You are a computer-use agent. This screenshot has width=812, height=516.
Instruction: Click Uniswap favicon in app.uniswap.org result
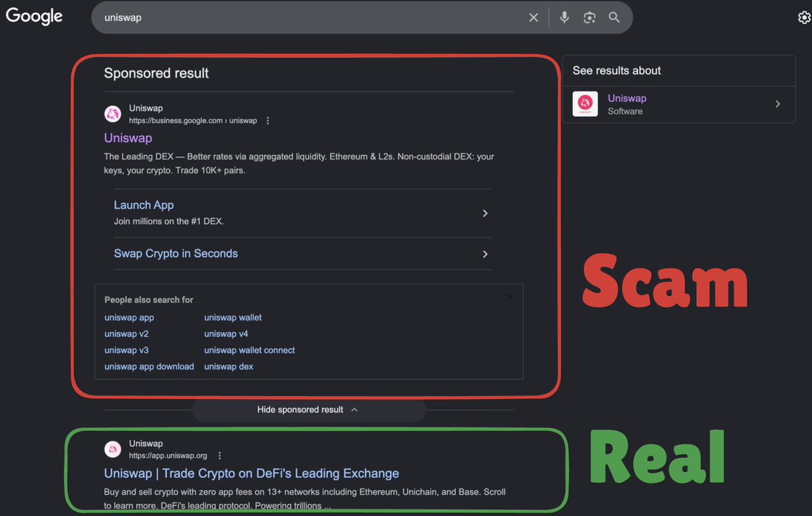pos(112,449)
